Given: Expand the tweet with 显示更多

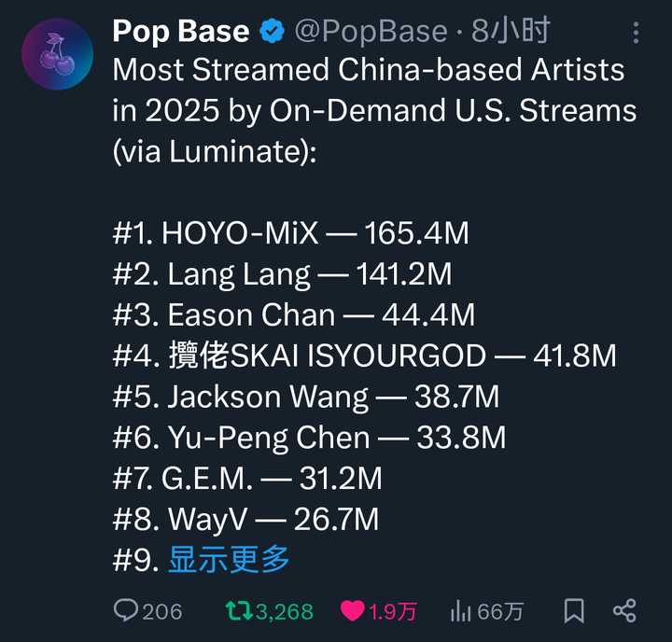Looking at the screenshot, I should pyautogui.click(x=229, y=559).
